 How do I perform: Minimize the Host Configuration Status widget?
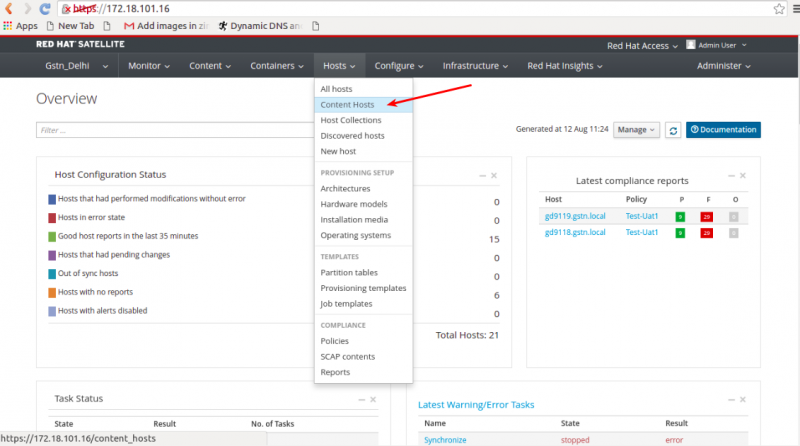click(482, 176)
